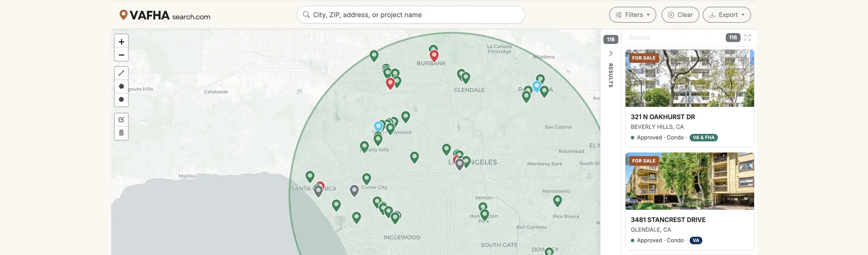Click the green pin near Huntington Park
This screenshot has height=255, width=868.
point(485,214)
